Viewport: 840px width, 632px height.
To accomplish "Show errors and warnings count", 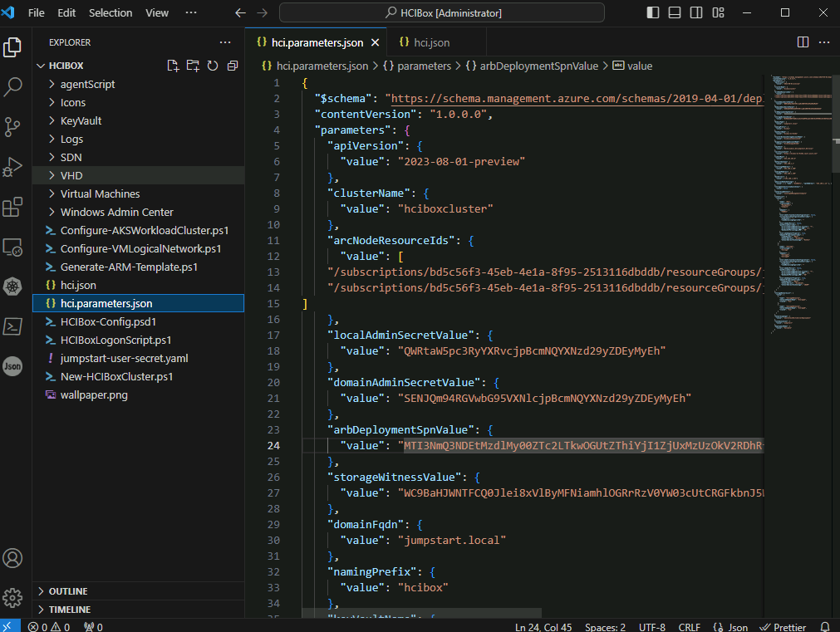I will [49, 627].
